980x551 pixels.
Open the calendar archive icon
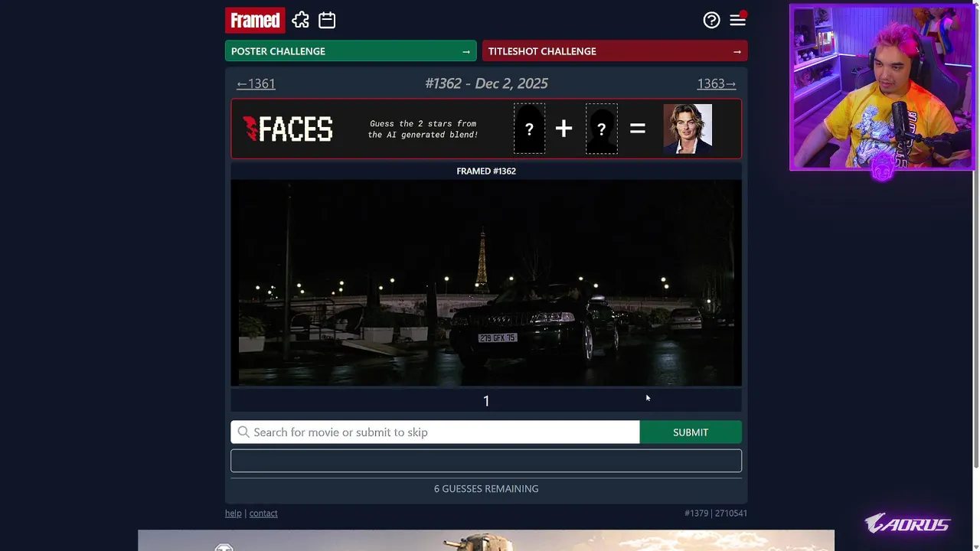[327, 21]
